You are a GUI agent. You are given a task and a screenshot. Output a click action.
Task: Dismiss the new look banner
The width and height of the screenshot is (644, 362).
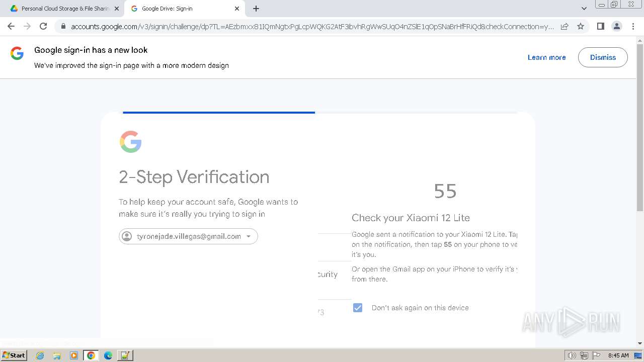603,57
